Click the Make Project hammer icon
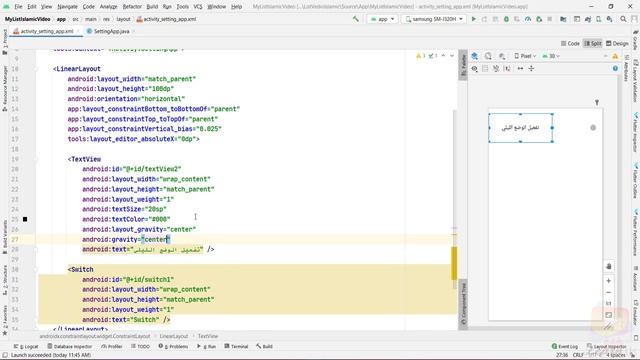Viewport: 640px width, 360px height. click(x=356, y=19)
